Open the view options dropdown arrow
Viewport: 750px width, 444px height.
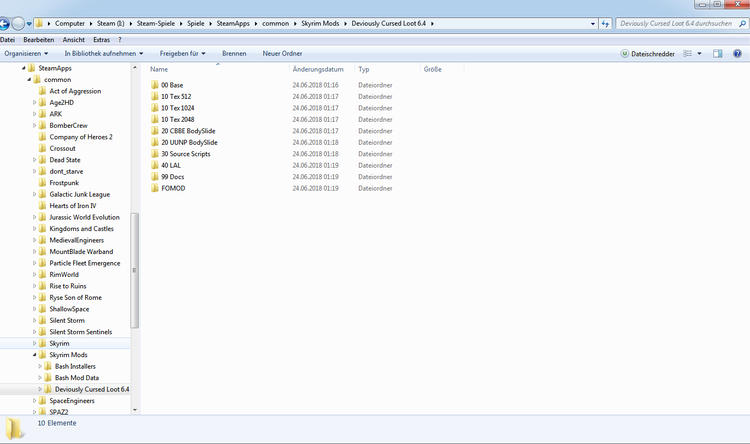(x=699, y=54)
